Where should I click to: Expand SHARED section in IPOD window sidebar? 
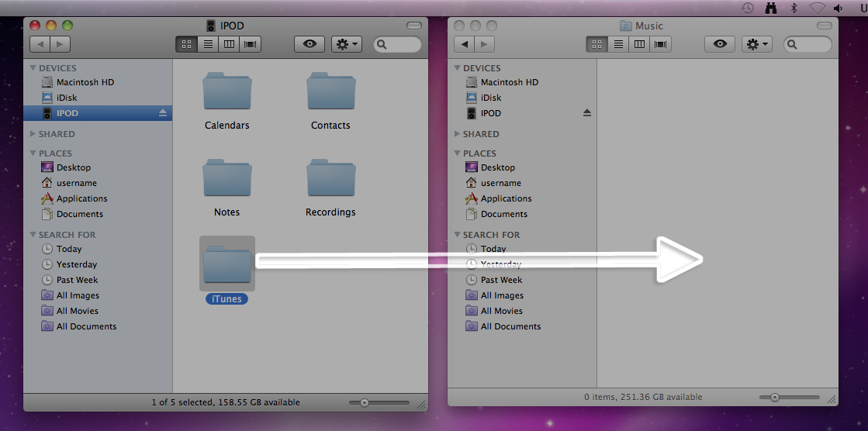tap(33, 134)
